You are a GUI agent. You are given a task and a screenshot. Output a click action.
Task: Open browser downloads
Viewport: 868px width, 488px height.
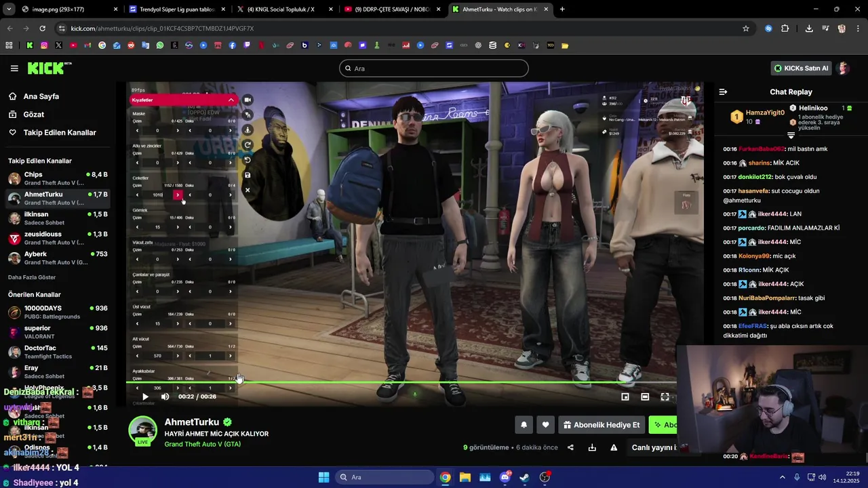pyautogui.click(x=809, y=28)
